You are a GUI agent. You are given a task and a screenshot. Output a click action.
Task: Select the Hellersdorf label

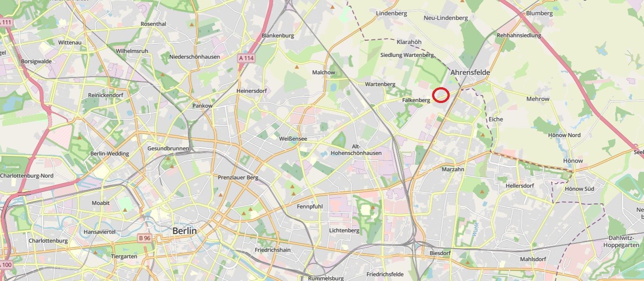coord(520,185)
